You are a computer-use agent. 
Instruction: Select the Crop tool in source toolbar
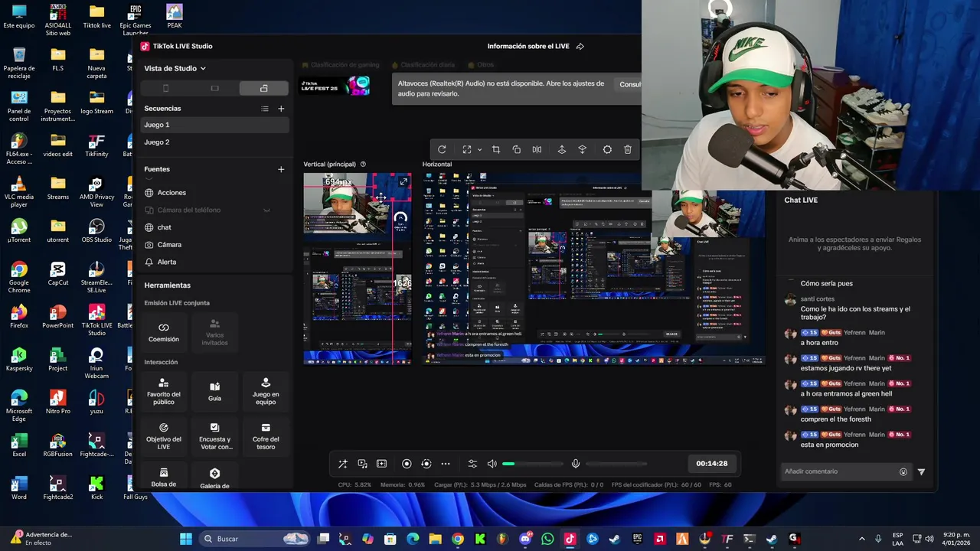[495, 150]
